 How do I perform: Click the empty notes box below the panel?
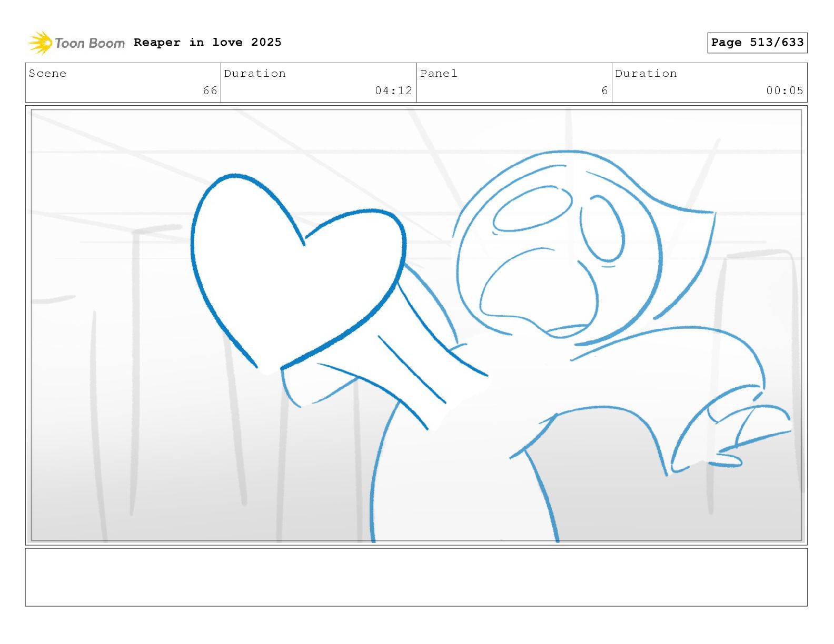click(x=416, y=577)
